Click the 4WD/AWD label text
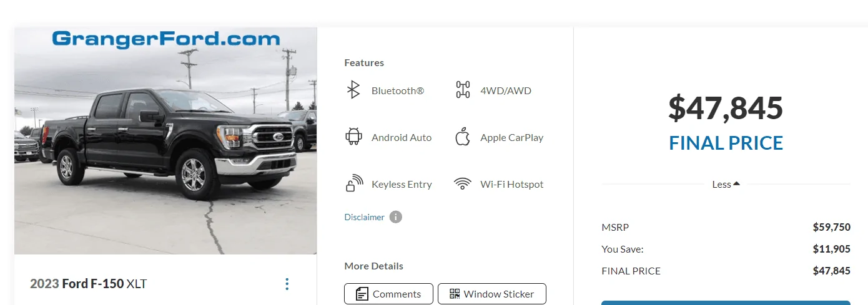The image size is (868, 305). [506, 90]
